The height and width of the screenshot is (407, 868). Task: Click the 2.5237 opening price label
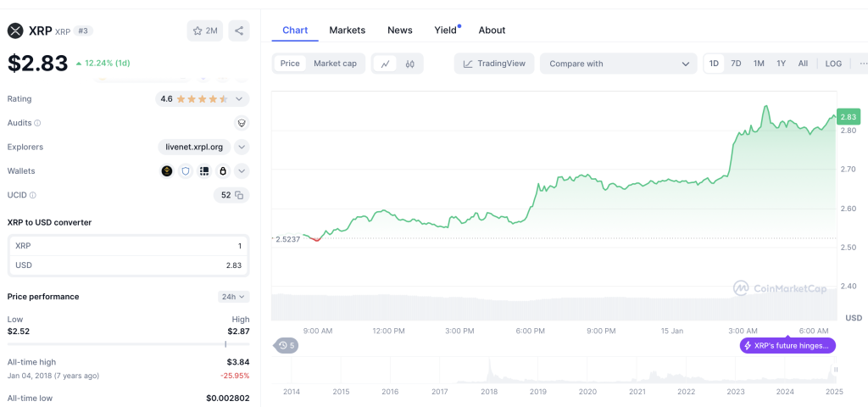pos(288,239)
